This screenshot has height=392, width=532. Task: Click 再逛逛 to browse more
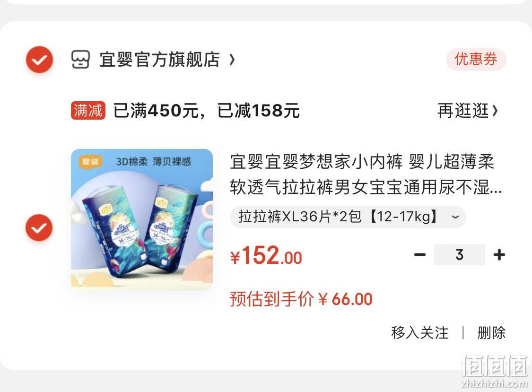(463, 111)
